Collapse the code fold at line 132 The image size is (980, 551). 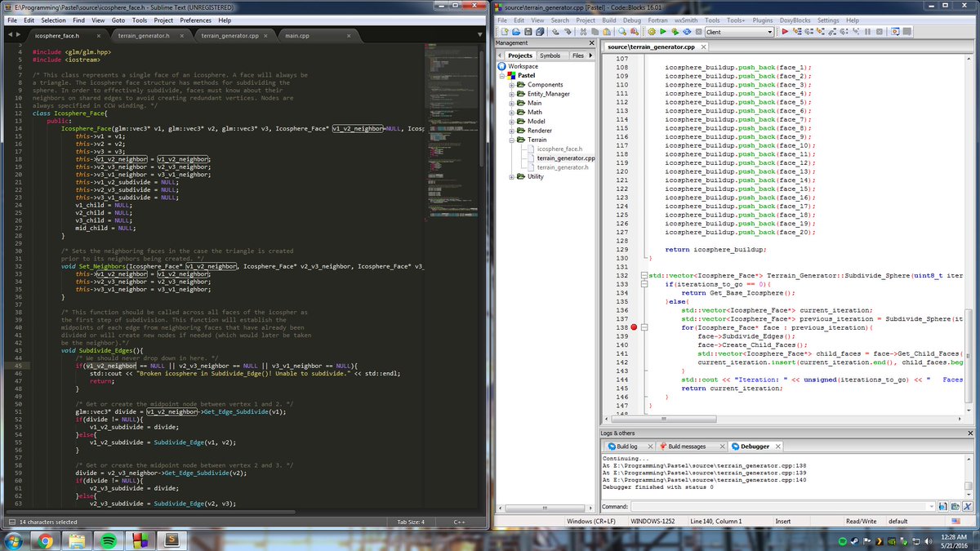(644, 275)
